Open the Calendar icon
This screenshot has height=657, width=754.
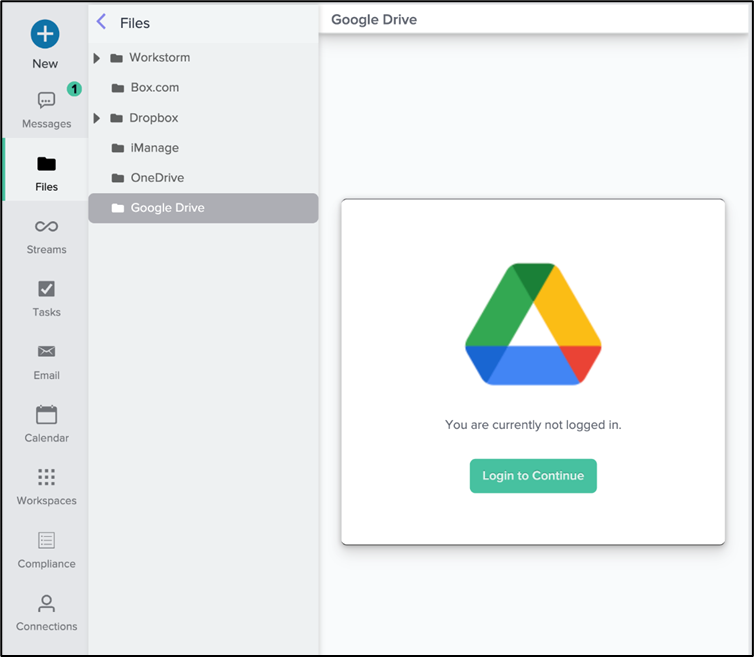[x=47, y=415]
